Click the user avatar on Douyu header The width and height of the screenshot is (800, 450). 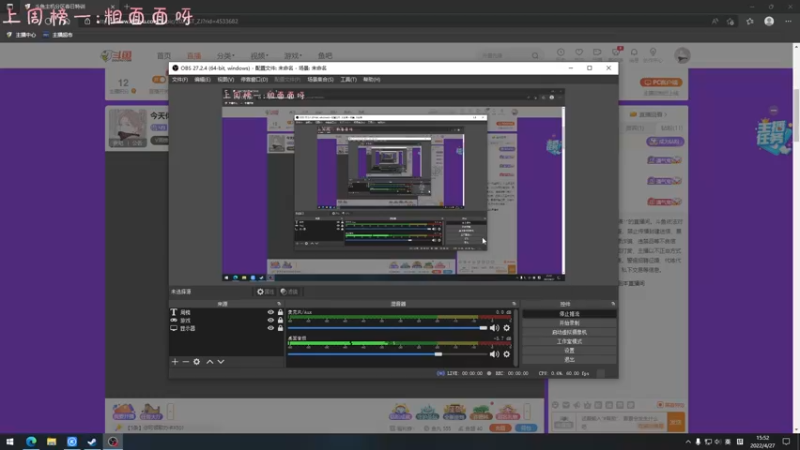tap(682, 55)
